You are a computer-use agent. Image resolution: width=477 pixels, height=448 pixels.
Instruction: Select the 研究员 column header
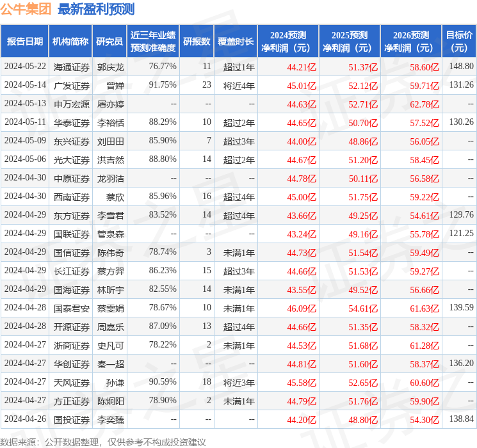point(109,42)
